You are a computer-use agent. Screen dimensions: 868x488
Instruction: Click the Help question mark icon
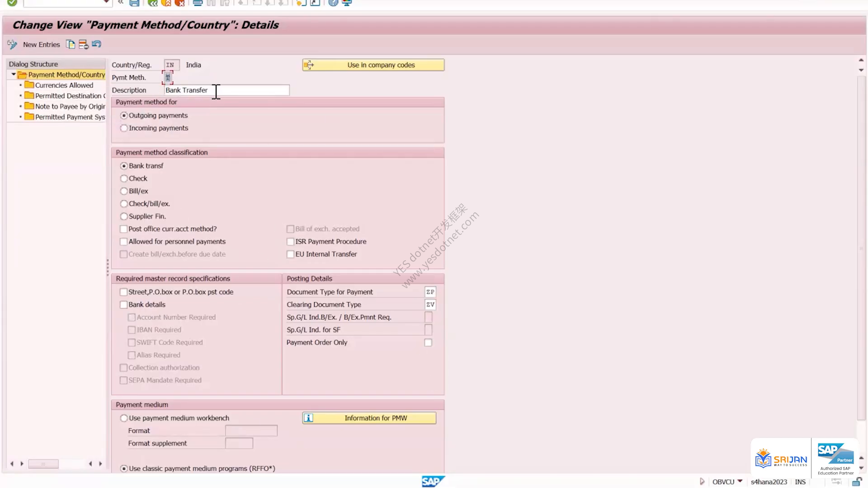pyautogui.click(x=333, y=3)
